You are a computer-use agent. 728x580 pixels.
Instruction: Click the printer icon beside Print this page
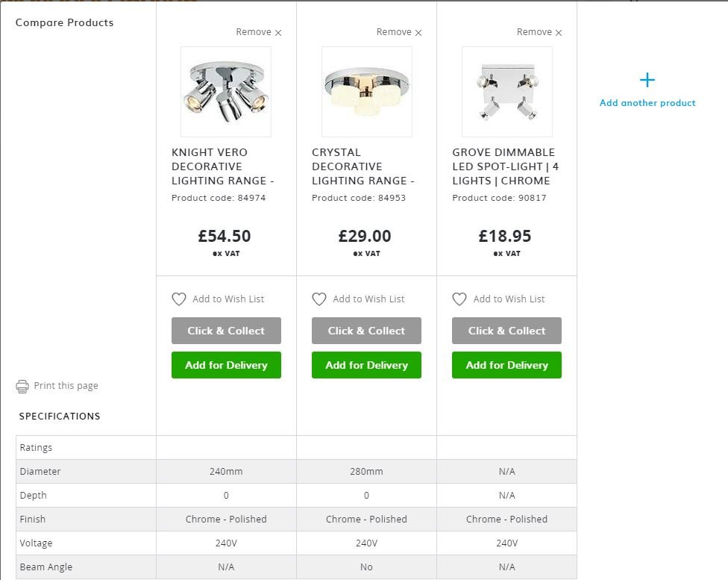(22, 386)
